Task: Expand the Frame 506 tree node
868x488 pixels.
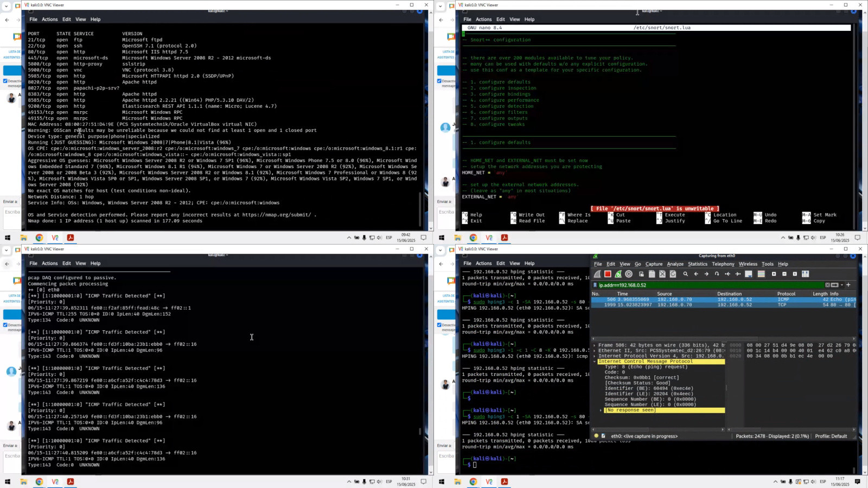Action: point(595,345)
